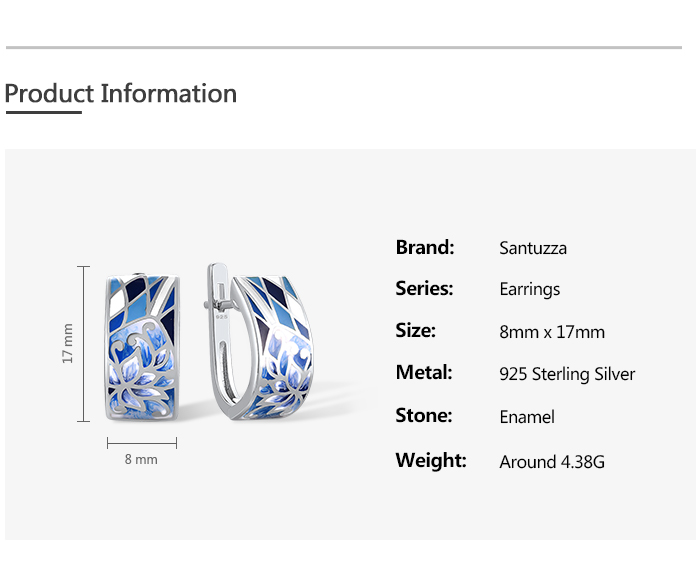Screen dimensions: 700x588
Task: Click the 17 mm height label
Action: (x=68, y=343)
